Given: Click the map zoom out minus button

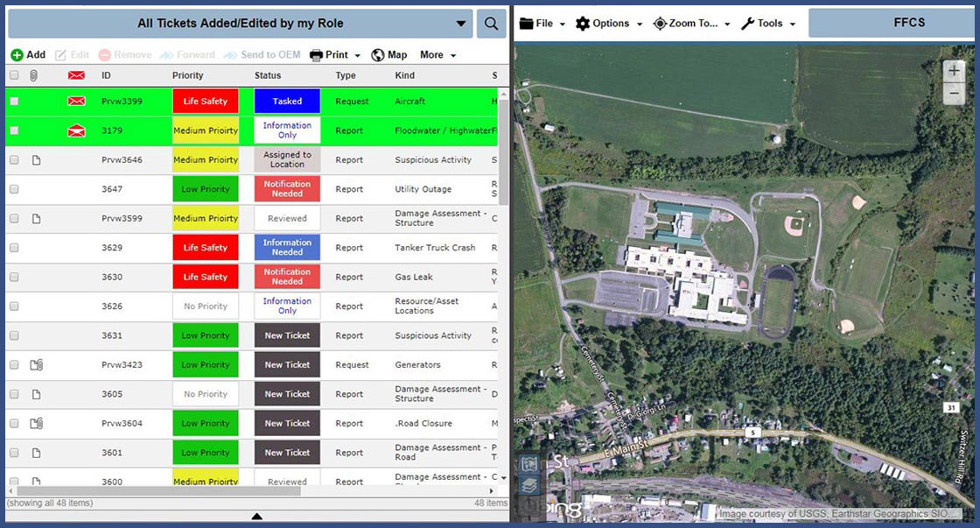Looking at the screenshot, I should click(x=954, y=93).
